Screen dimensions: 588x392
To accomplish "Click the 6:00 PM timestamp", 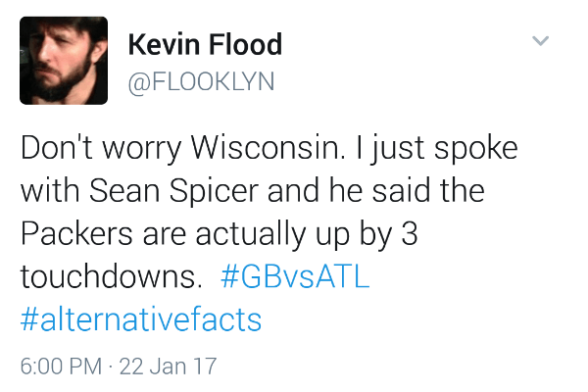I will (61, 367).
